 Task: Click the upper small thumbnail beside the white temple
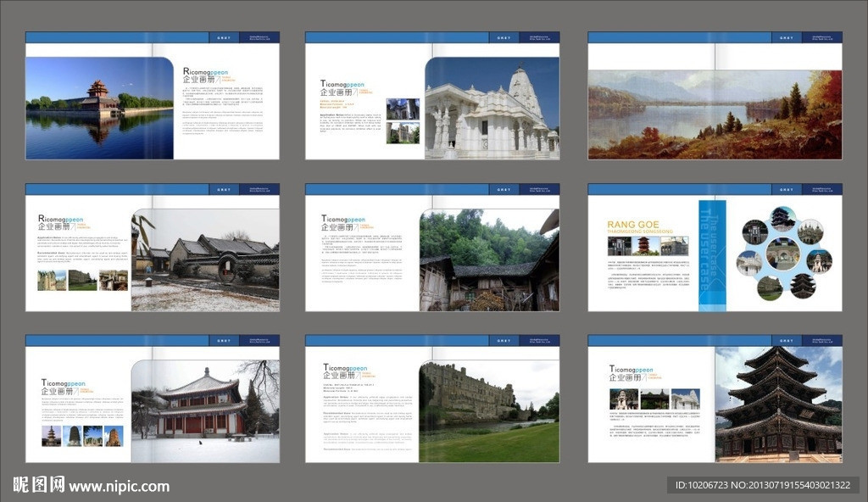click(x=403, y=109)
